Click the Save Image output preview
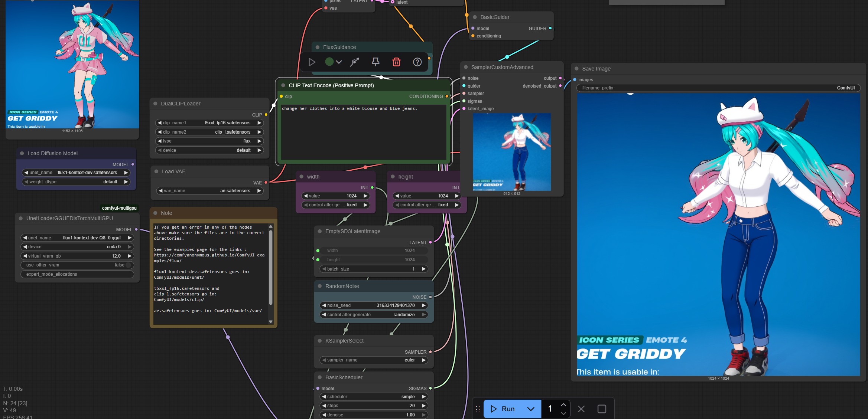 point(718,235)
